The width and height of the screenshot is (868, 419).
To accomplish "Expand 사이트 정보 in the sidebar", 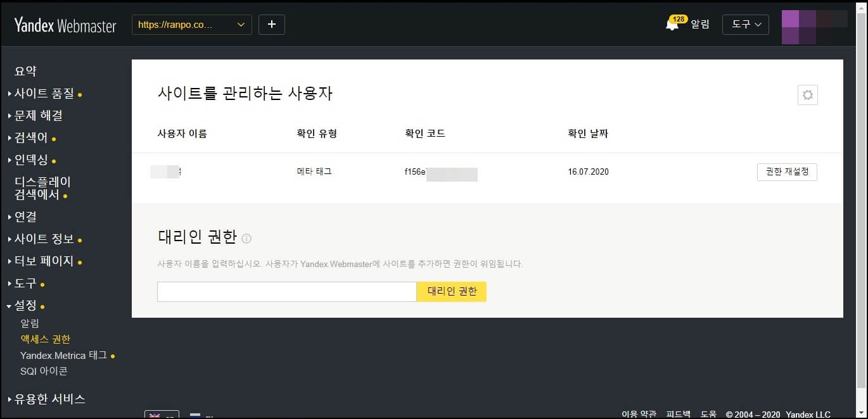I will (x=44, y=239).
